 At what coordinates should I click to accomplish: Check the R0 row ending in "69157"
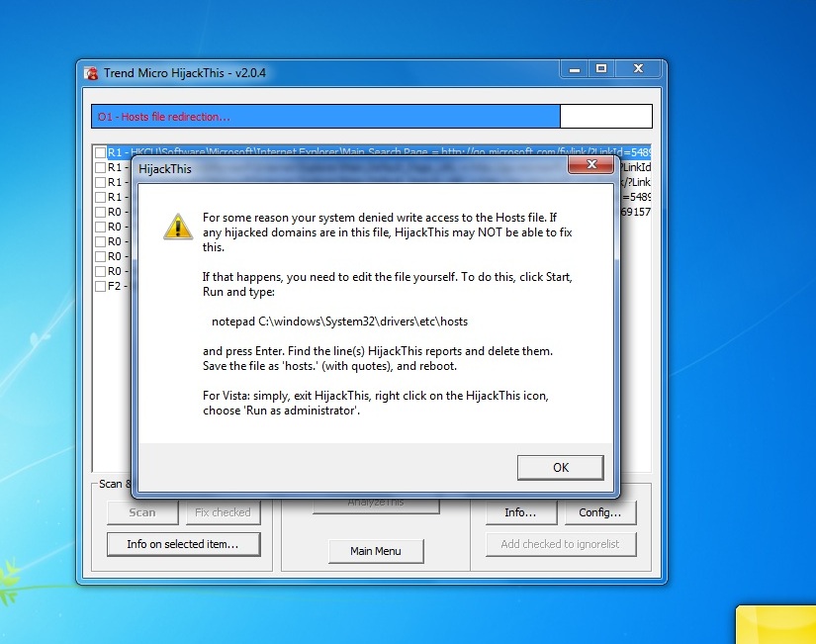click(101, 212)
